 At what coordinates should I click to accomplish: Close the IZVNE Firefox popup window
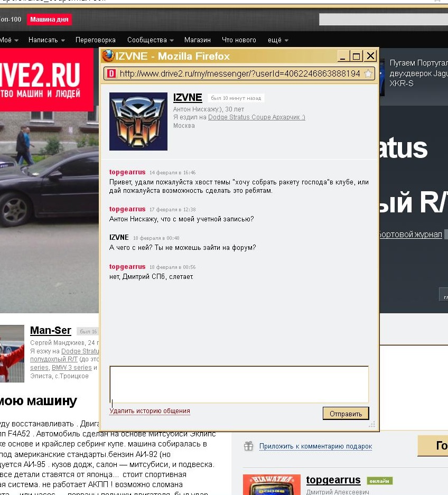click(x=370, y=56)
